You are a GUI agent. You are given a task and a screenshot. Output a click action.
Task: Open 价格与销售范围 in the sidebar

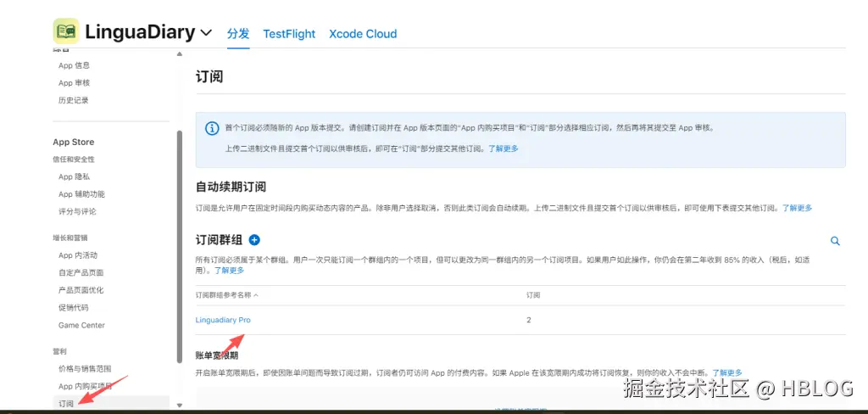pyautogui.click(x=85, y=368)
